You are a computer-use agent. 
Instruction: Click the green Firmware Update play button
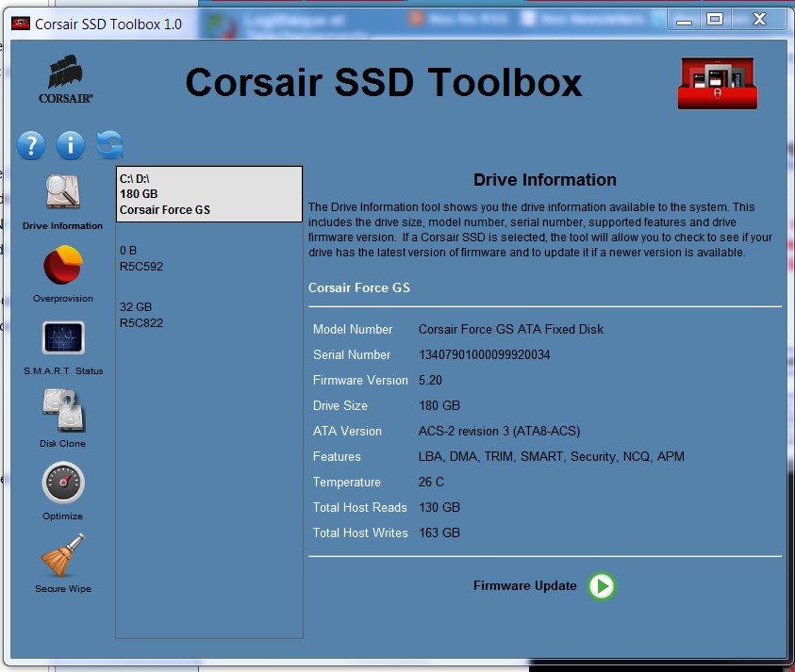pos(602,586)
